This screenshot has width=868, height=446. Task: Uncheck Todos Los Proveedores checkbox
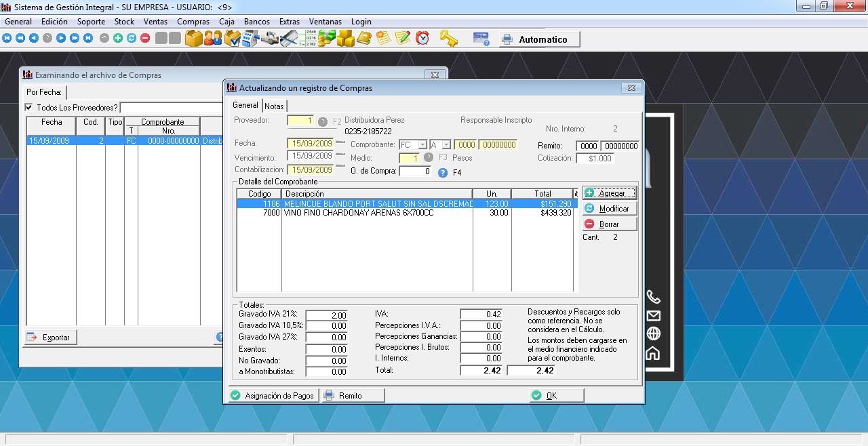(x=28, y=107)
